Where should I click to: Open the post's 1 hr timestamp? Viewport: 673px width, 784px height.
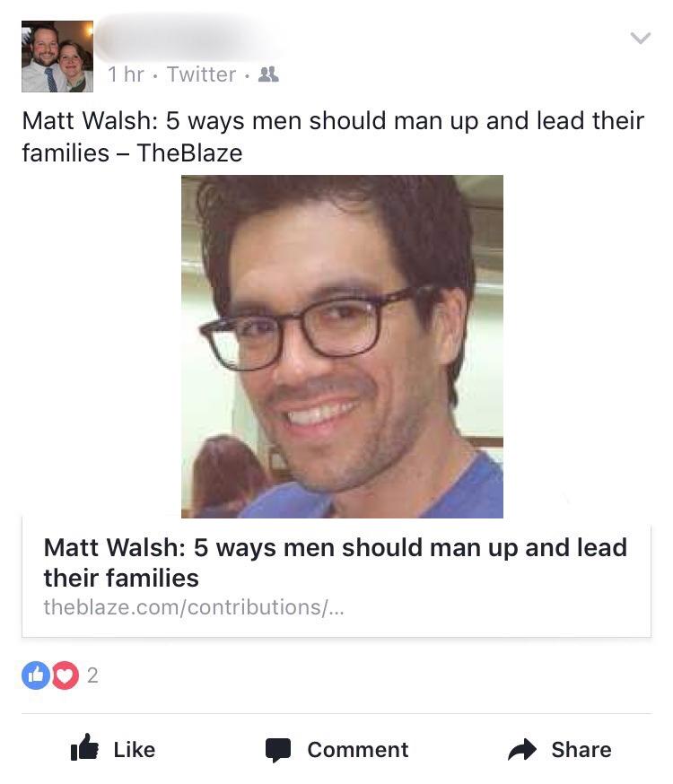pyautogui.click(x=126, y=74)
